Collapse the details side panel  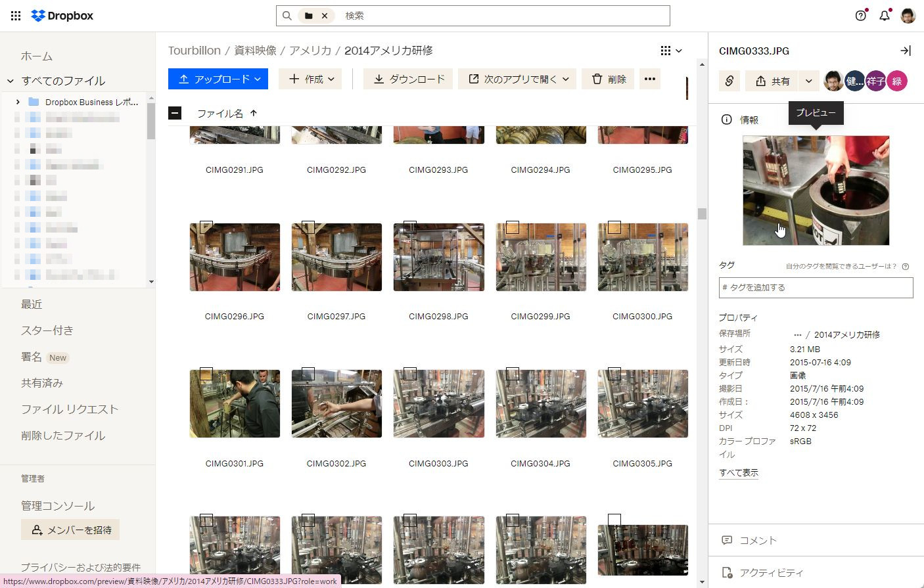coord(906,51)
